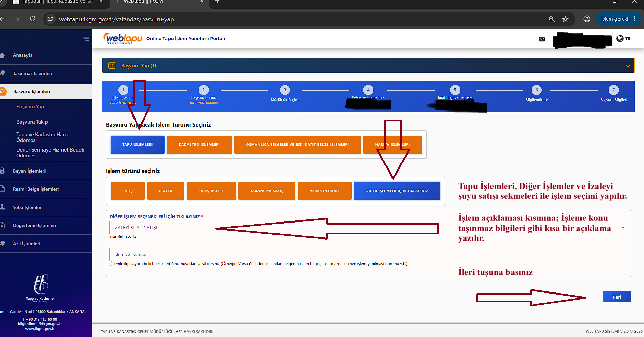
Task: Select Başvuru Yap submenu item
Action: click(x=30, y=107)
